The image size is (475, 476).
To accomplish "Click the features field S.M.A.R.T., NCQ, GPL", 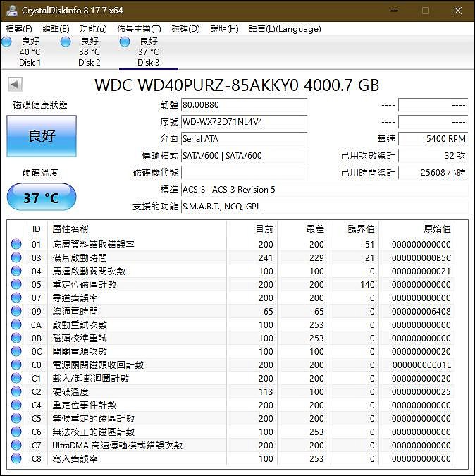I will pyautogui.click(x=325, y=207).
